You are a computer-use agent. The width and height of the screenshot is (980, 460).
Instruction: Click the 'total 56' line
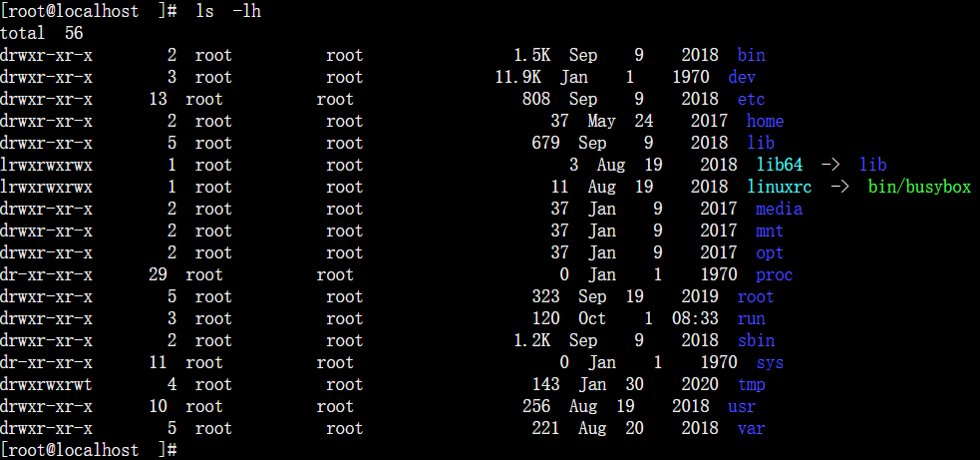(x=42, y=33)
